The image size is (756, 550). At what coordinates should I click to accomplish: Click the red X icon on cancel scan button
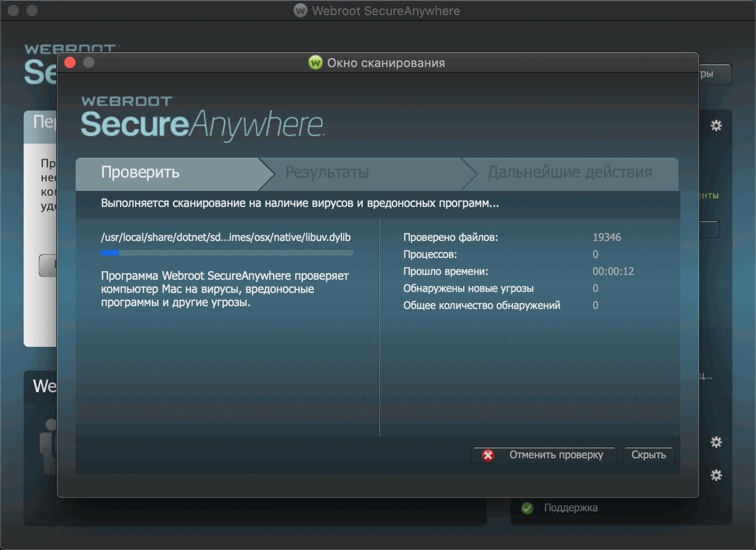click(488, 456)
